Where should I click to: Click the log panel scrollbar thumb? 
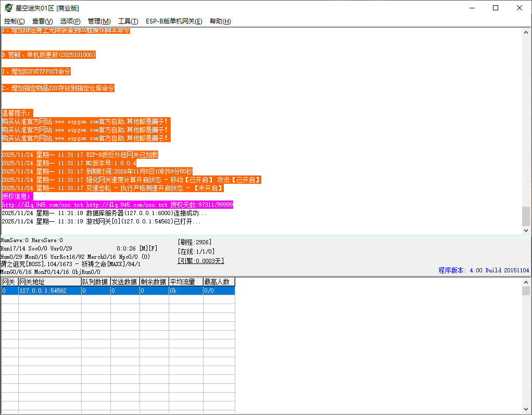(x=526, y=216)
